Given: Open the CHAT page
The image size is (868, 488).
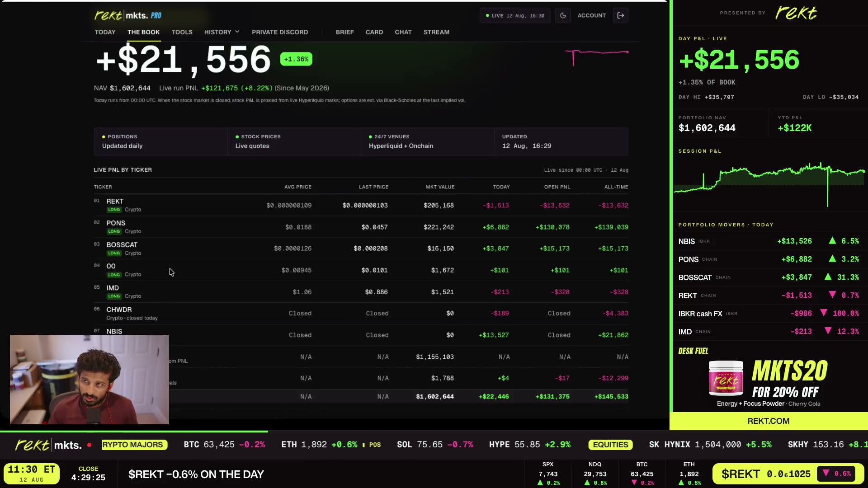Looking at the screenshot, I should coord(403,32).
